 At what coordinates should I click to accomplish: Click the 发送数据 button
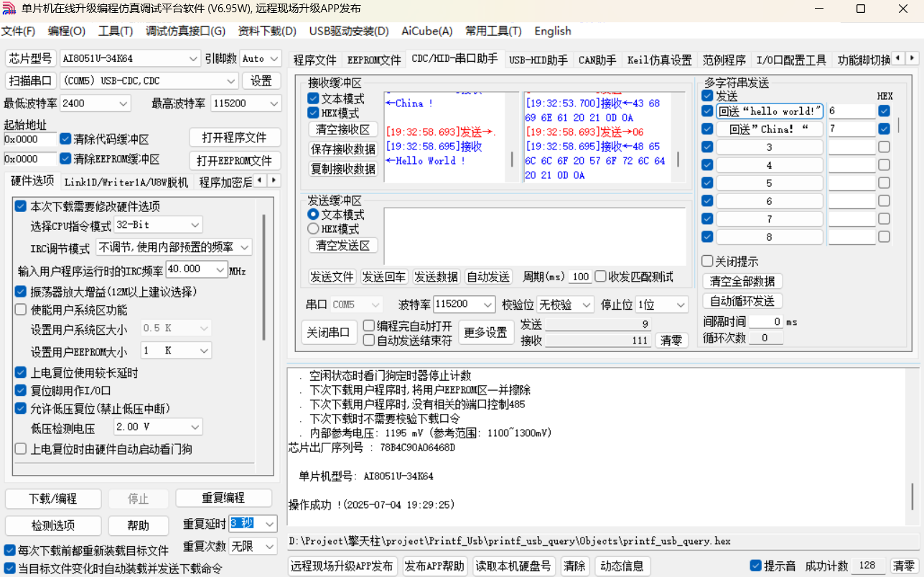[437, 277]
